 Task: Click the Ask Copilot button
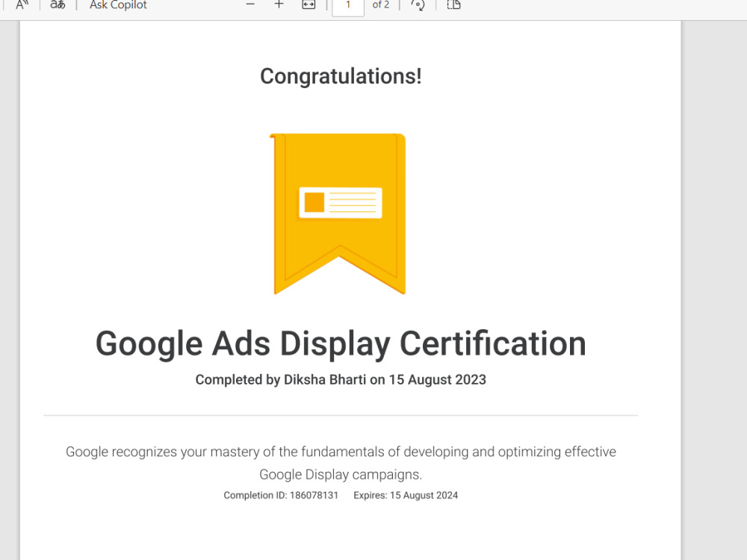[118, 4]
